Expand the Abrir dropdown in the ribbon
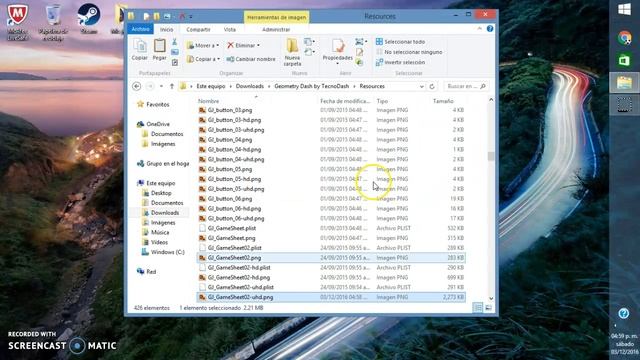Screen dimensions: 640x360 [x=361, y=42]
